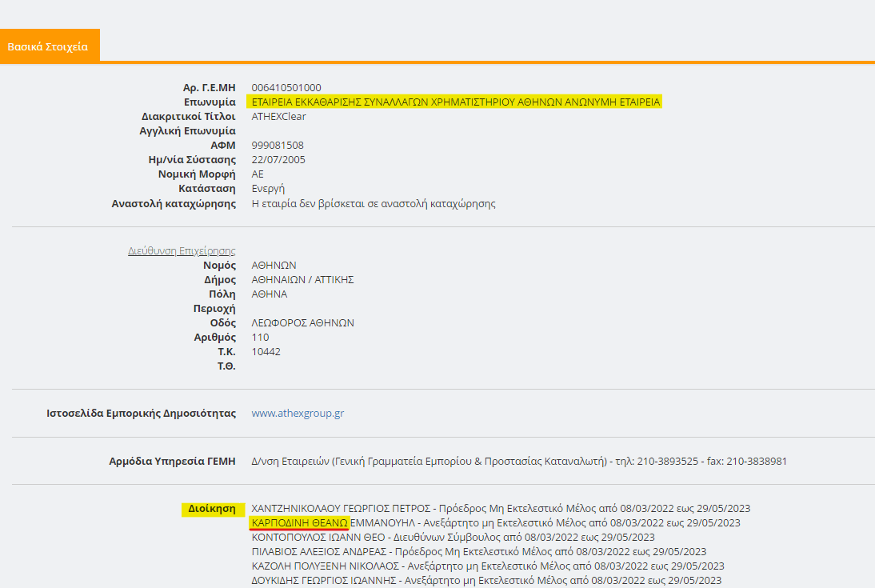This screenshot has height=588, width=875.
Task: Click the Νομική Μορφή value ΑΕ
Action: pos(258,174)
